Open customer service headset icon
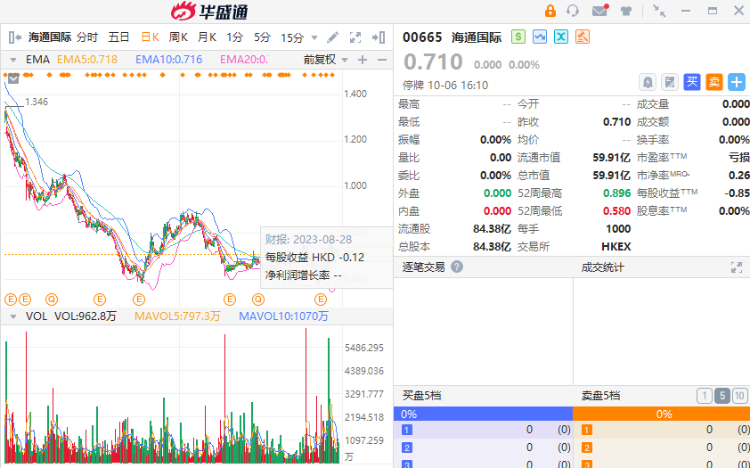 click(573, 11)
